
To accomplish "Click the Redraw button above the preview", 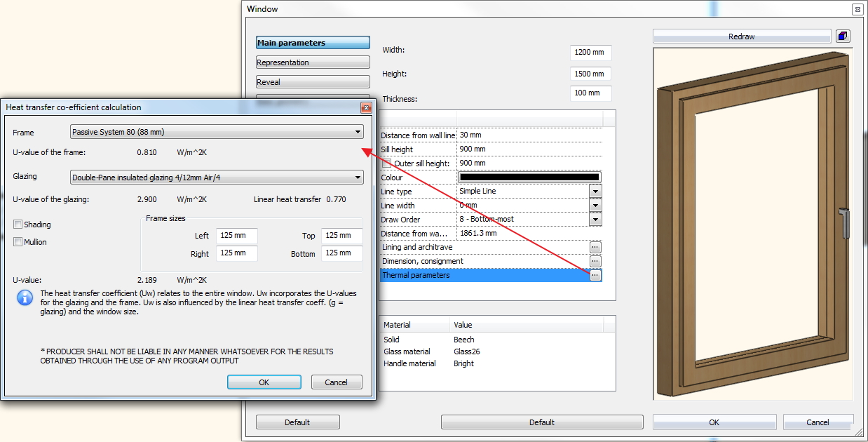I will click(x=742, y=36).
